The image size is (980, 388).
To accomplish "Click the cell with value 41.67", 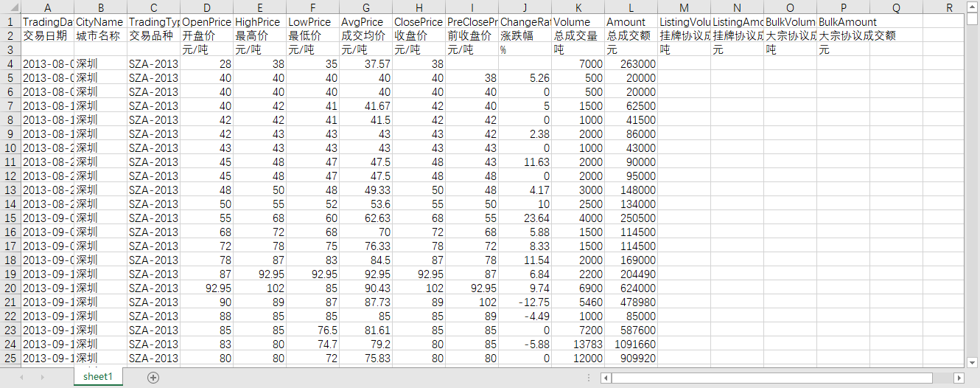I will (x=365, y=105).
